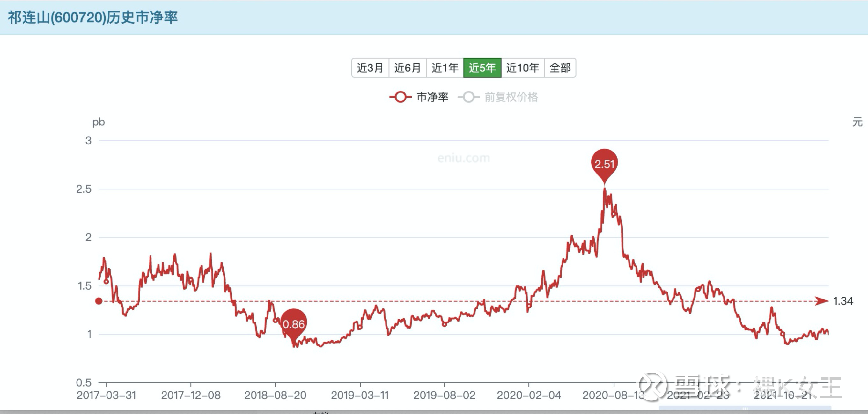Click the gray 前复权价格 legend circle icon
The width and height of the screenshot is (868, 414).
pos(468,97)
